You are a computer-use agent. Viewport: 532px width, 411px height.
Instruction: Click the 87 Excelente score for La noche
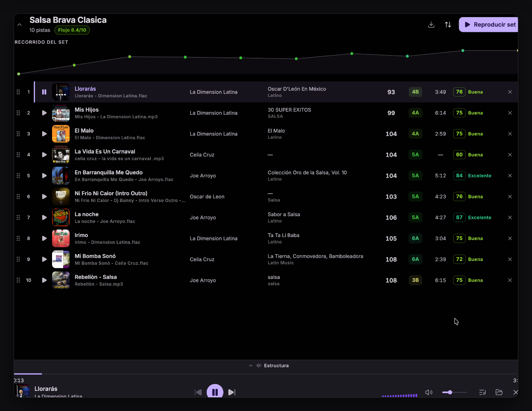pos(472,217)
